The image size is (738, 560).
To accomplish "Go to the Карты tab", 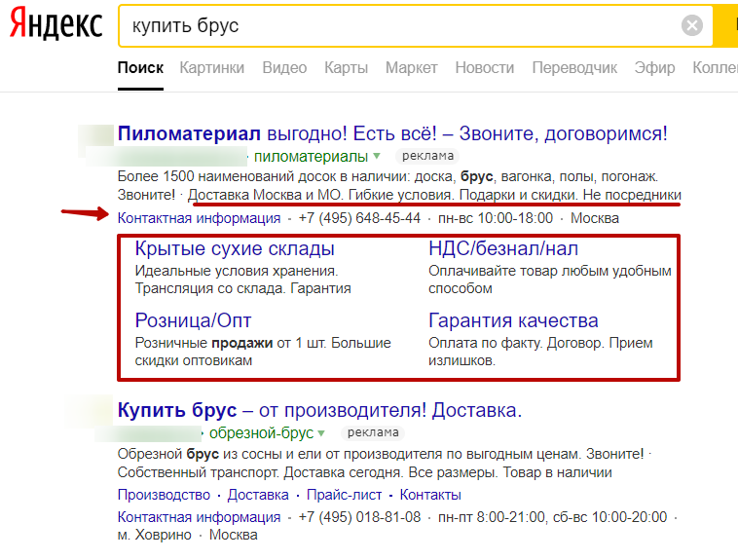I will (x=346, y=68).
